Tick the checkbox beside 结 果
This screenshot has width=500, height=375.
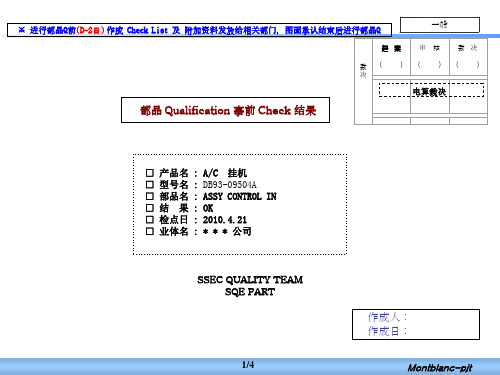tap(150, 208)
